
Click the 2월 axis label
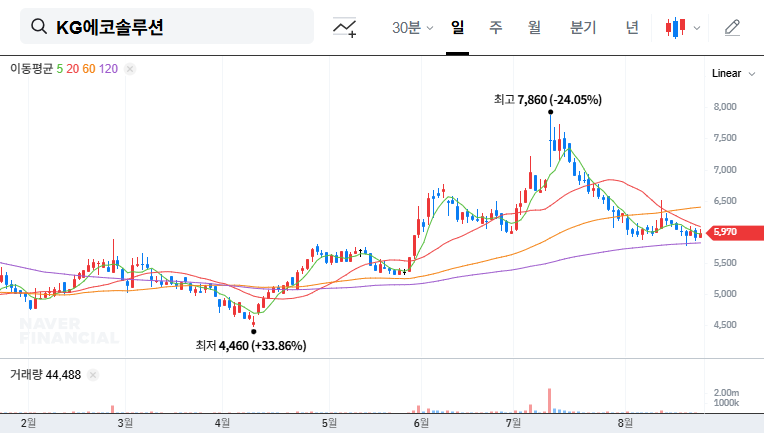(28, 423)
